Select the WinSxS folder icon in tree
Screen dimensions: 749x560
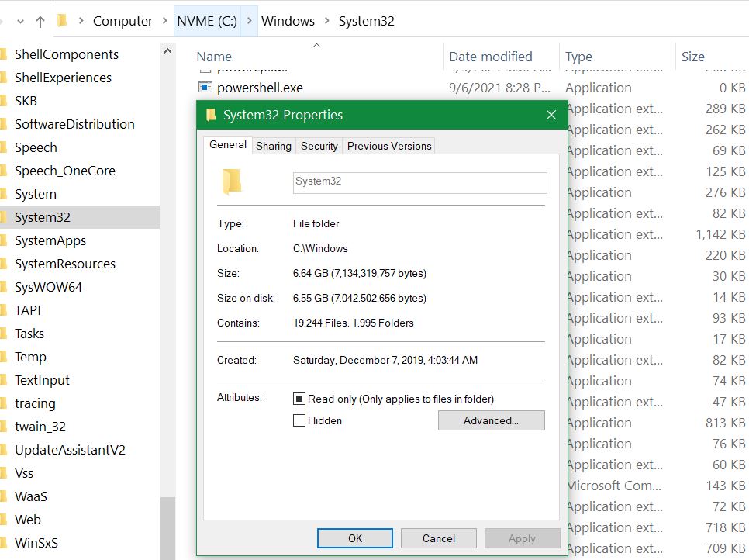pyautogui.click(x=3, y=543)
